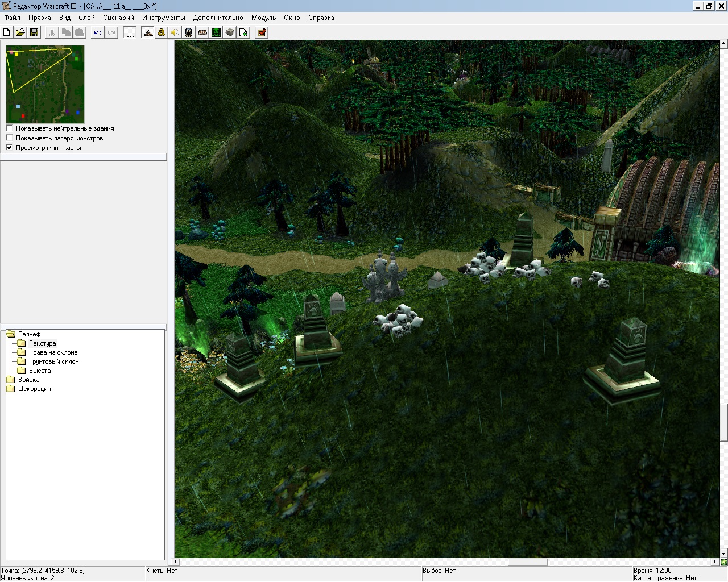Expand the Декорации folder
This screenshot has height=582, width=728.
click(x=11, y=389)
